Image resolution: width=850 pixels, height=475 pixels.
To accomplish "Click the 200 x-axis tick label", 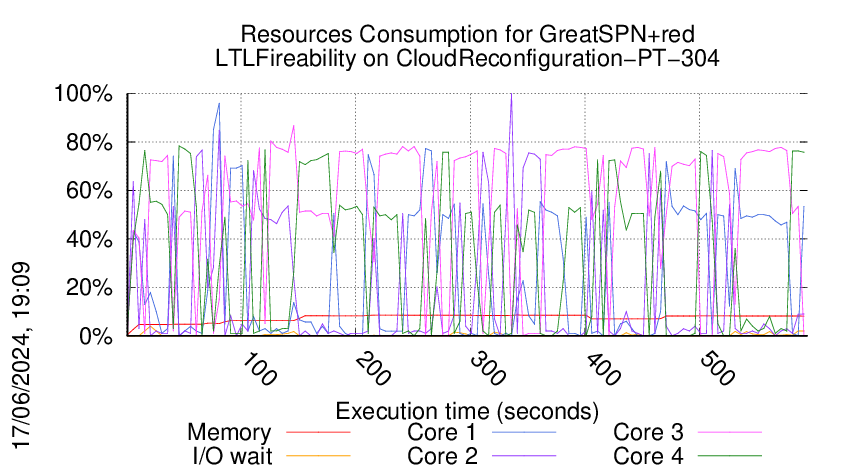I will tap(373, 369).
